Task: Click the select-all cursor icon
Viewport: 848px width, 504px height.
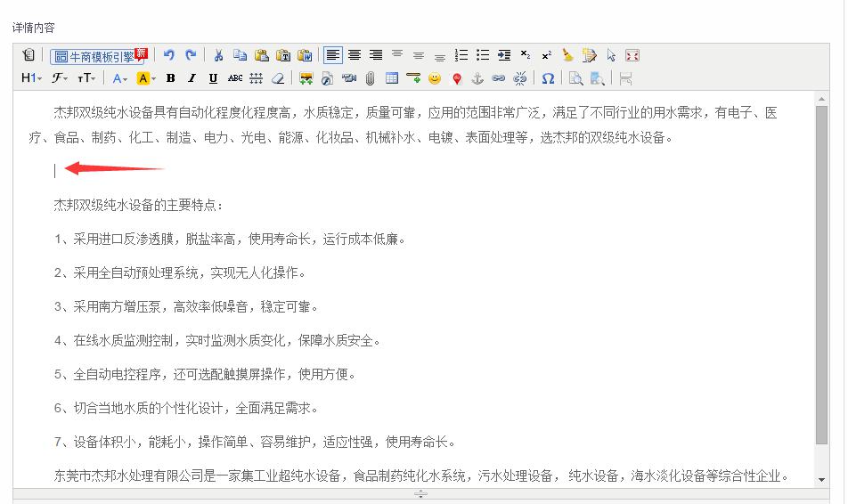Action: point(611,55)
